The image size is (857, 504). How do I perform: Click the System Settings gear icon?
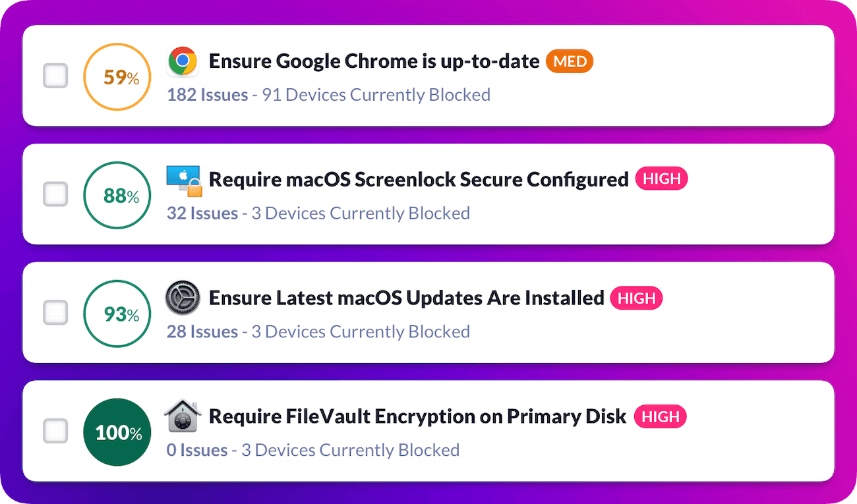[183, 298]
